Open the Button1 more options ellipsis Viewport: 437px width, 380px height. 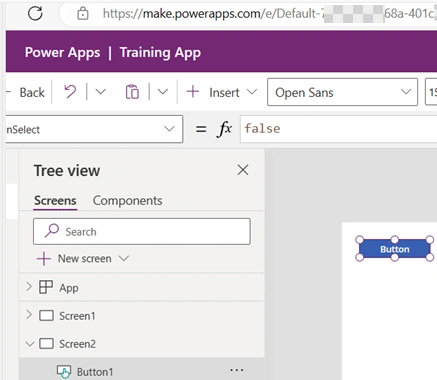click(237, 370)
